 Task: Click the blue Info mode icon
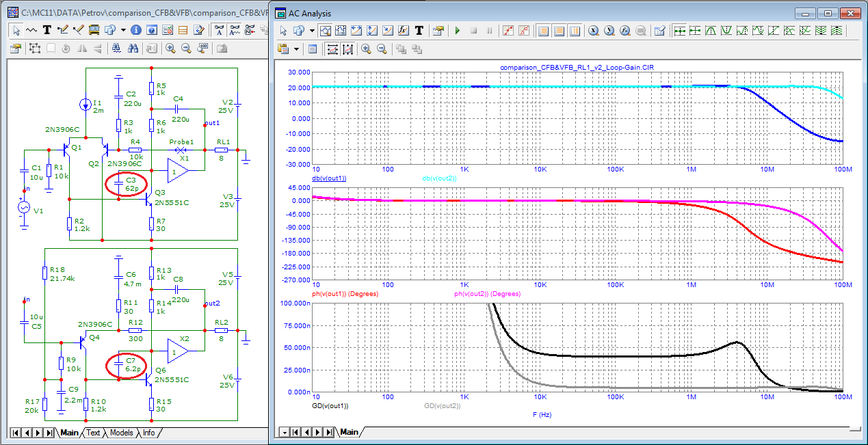(x=136, y=30)
